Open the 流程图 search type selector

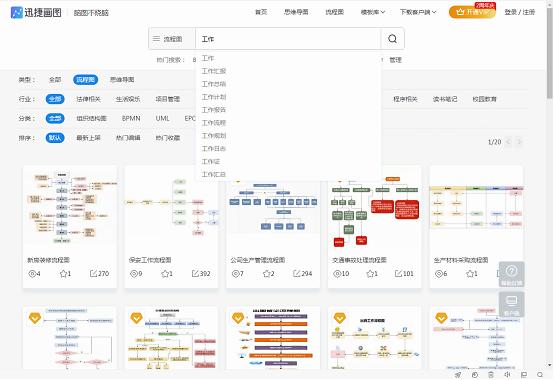(172, 38)
